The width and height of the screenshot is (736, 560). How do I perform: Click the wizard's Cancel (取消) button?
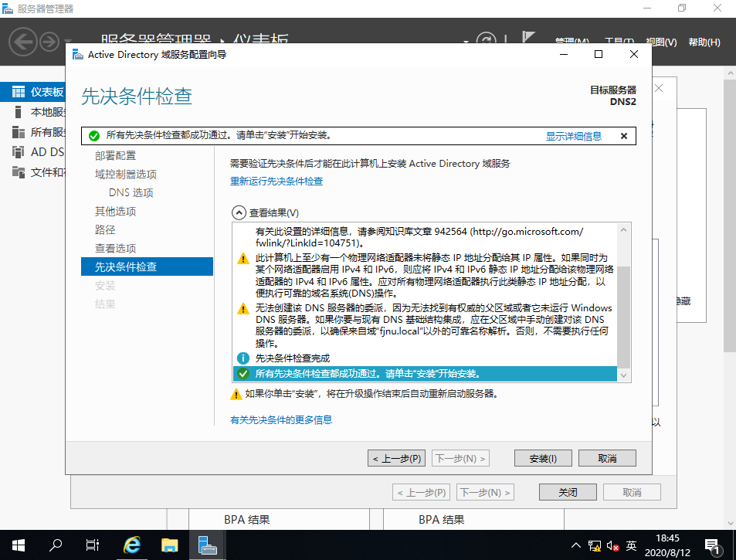[x=607, y=458]
